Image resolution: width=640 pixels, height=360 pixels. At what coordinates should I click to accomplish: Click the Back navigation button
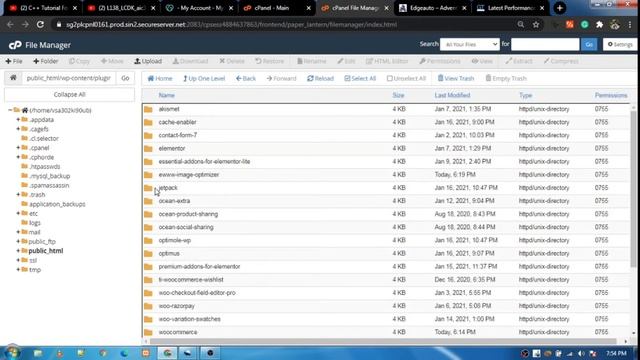(246, 78)
